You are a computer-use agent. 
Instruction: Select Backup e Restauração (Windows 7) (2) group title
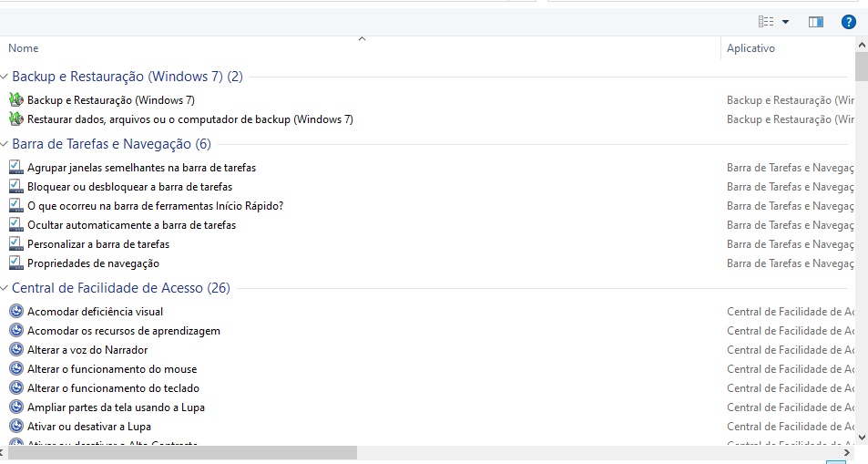point(128,77)
